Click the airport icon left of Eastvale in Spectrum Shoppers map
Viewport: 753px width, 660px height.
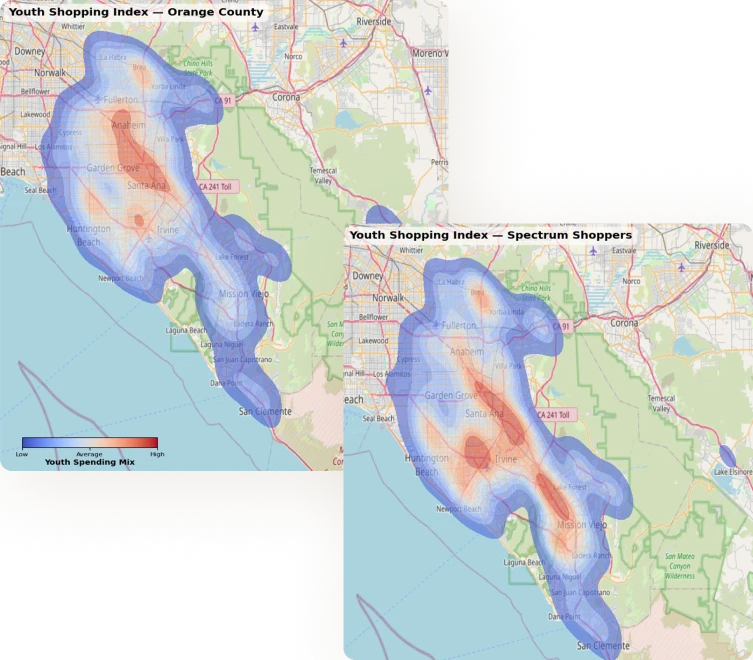[593, 251]
